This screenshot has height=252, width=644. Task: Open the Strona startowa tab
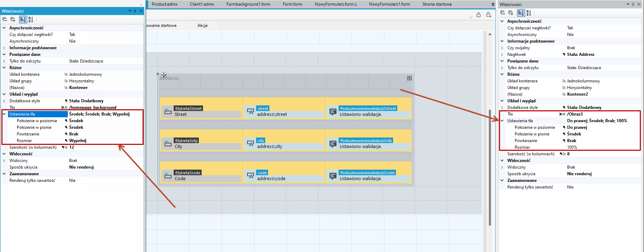(437, 4)
